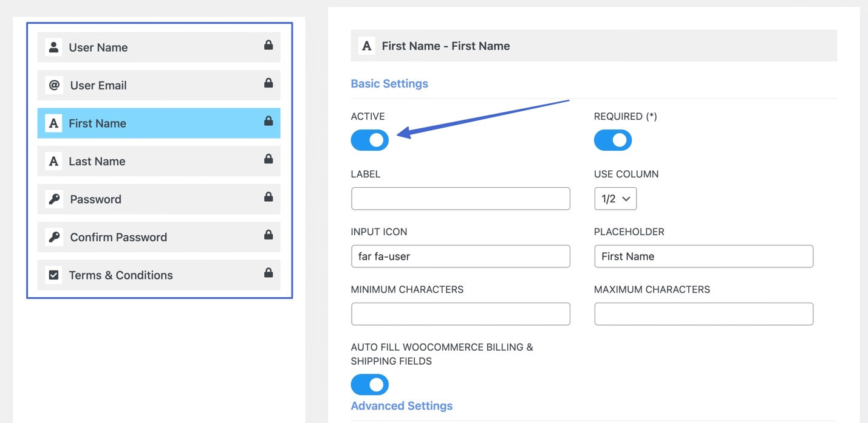Select the Last Name field in sidebar
The image size is (868, 423).
[x=158, y=161]
